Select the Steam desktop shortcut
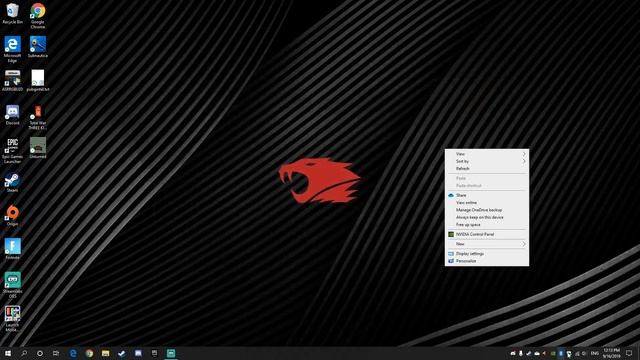Image resolution: width=640 pixels, height=360 pixels. pos(13,182)
